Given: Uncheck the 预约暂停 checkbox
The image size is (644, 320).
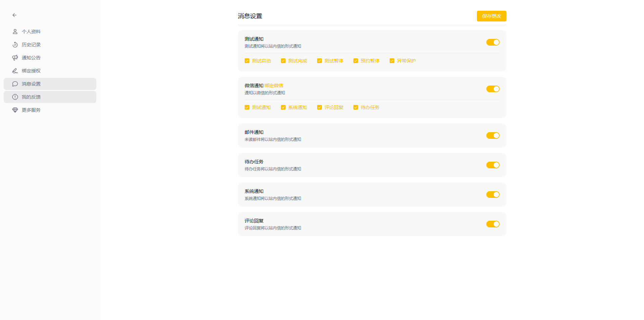Looking at the screenshot, I should [x=356, y=61].
